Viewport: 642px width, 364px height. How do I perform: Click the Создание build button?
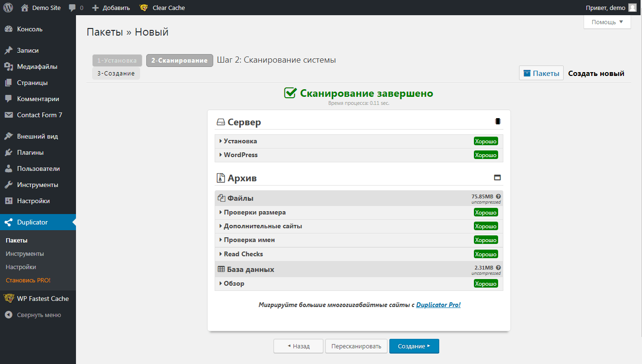point(414,346)
